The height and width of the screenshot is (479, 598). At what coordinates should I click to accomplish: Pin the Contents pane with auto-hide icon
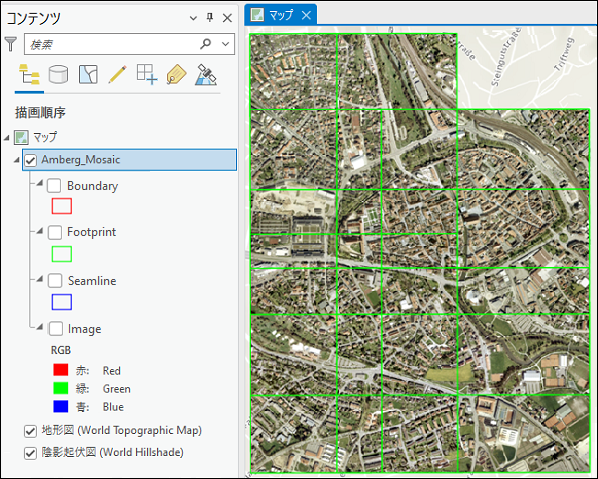coord(210,18)
